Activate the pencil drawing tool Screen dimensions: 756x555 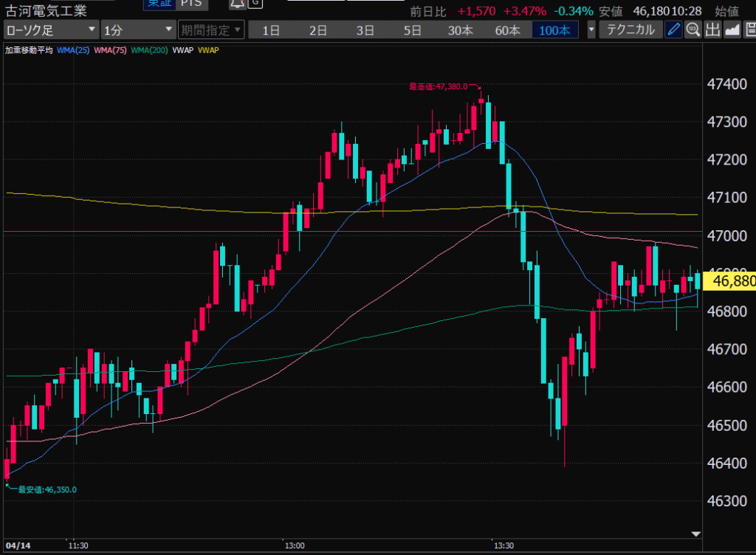pyautogui.click(x=673, y=30)
